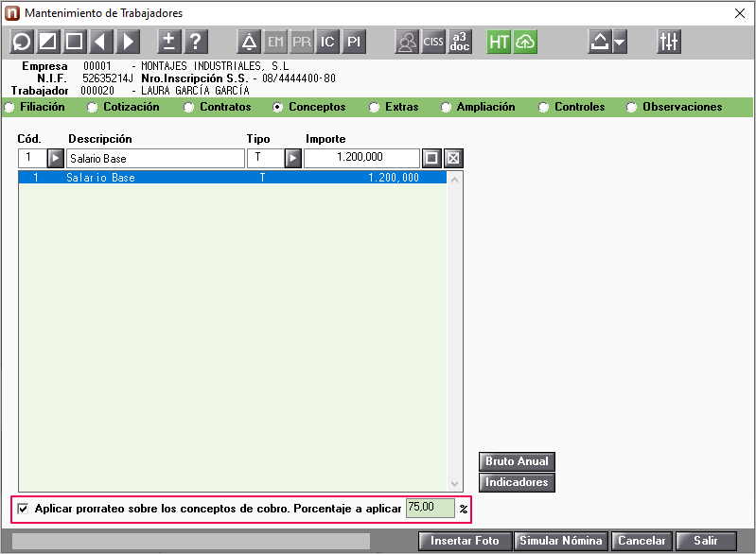Click the CISS toolbar icon

tap(433, 42)
